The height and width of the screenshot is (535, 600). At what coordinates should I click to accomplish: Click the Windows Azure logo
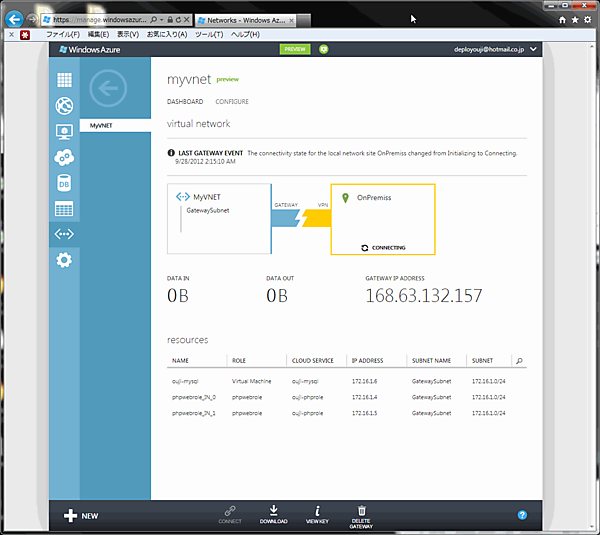90,49
